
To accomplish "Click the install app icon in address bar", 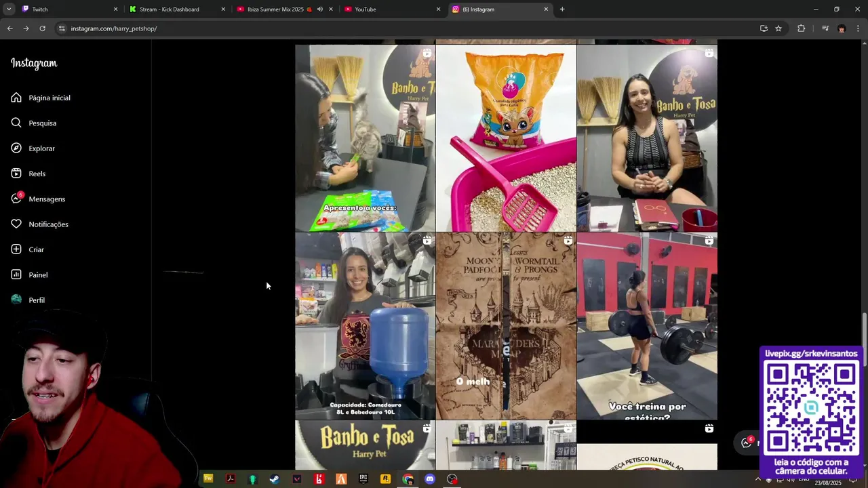I will coord(764,28).
